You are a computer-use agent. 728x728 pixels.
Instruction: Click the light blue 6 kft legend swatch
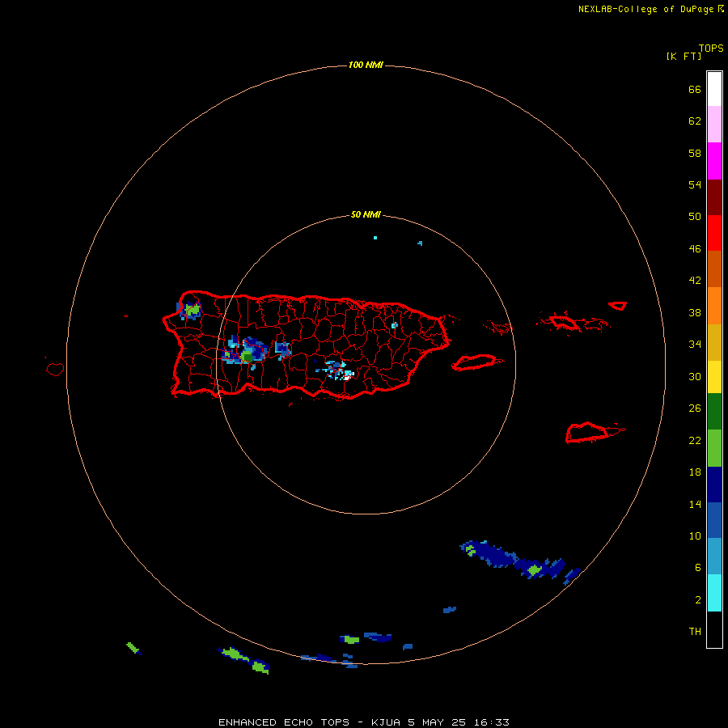[714, 556]
